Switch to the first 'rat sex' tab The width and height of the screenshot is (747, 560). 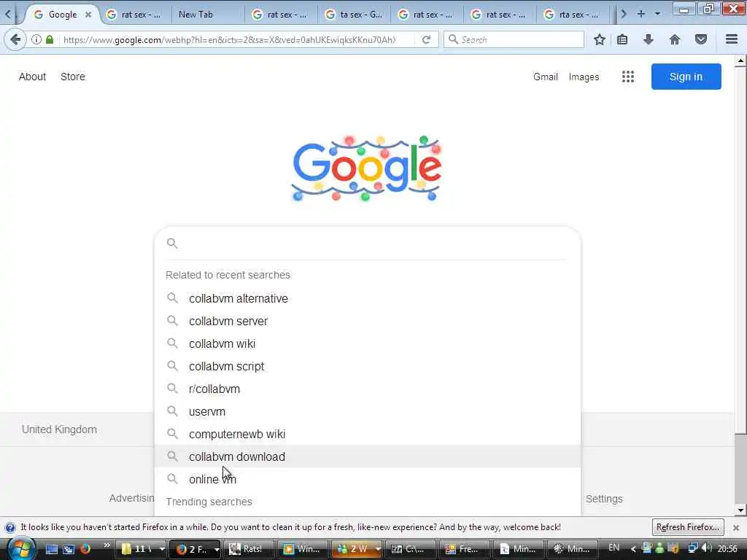(135, 15)
